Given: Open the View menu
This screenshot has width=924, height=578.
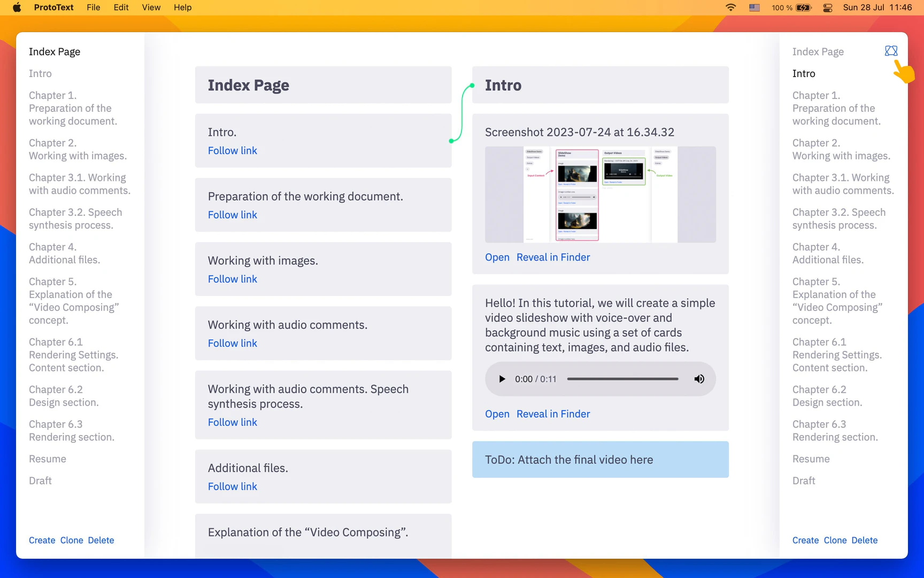Looking at the screenshot, I should (x=151, y=7).
